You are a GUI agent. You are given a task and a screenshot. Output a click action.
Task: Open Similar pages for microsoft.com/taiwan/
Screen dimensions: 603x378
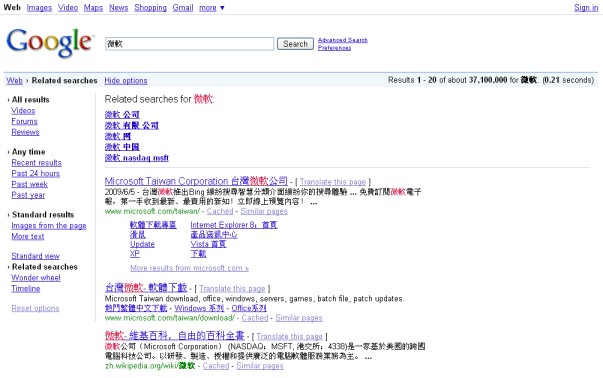[264, 211]
